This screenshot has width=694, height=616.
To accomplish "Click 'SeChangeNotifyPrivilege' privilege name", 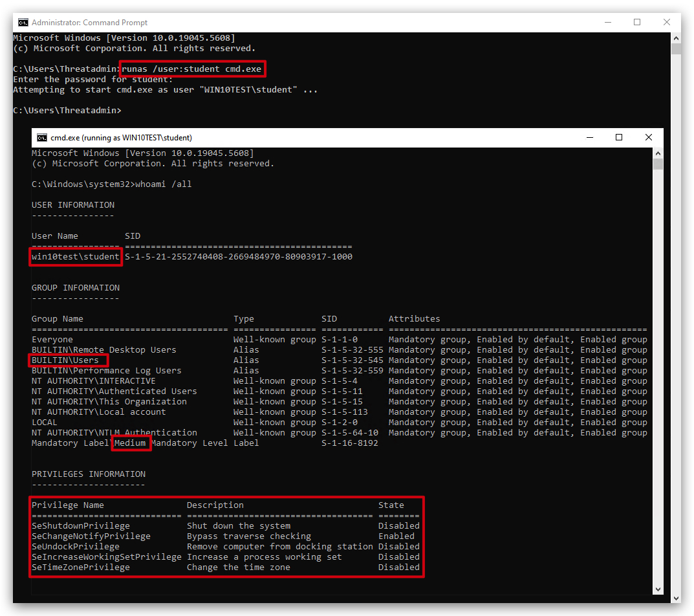I will coord(91,536).
